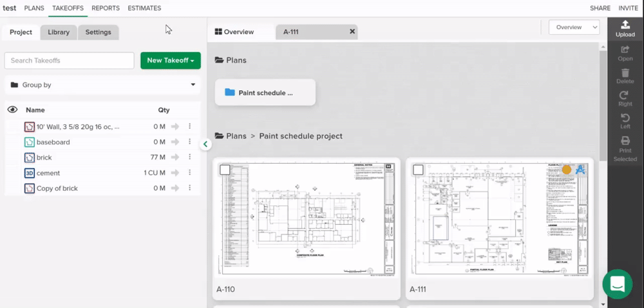Go to the TAKEOFFS menu
This screenshot has height=308, width=644.
click(68, 8)
